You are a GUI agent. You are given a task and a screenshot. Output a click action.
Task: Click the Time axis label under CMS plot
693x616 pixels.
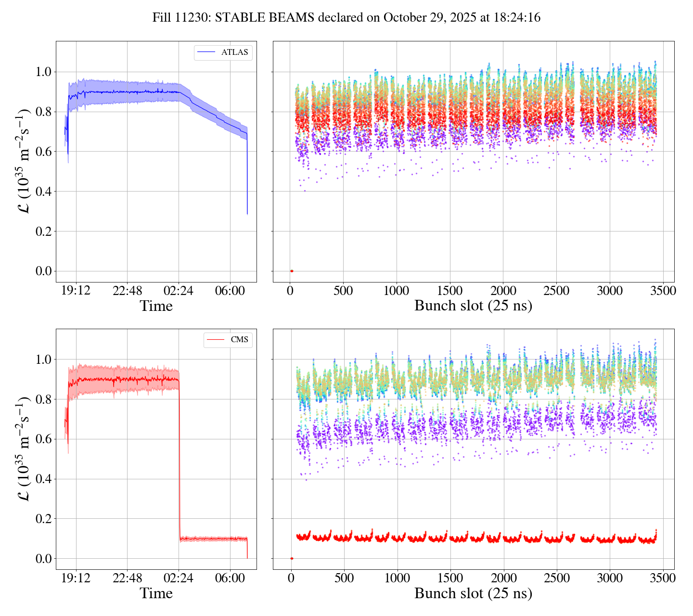156,593
